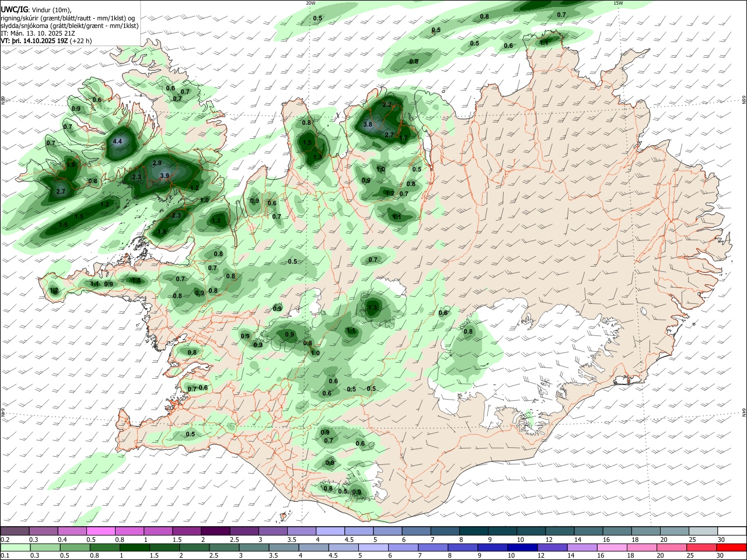
Task: Click the 64N latitude label on the right edge
Action: click(x=744, y=412)
